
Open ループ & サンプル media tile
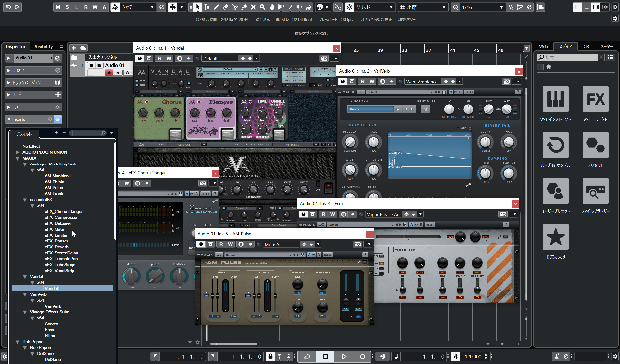[555, 145]
